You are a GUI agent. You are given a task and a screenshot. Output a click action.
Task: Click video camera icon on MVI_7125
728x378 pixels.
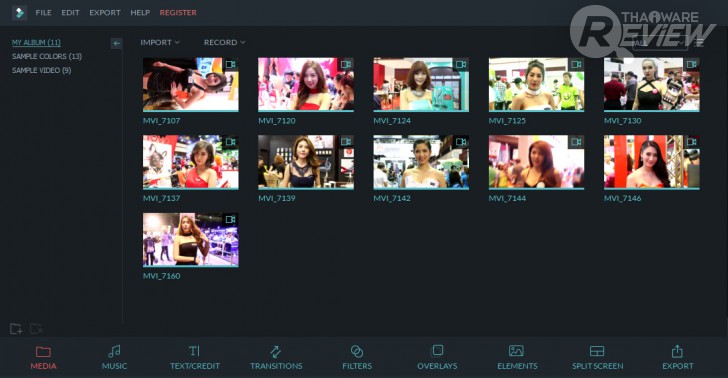[576, 64]
